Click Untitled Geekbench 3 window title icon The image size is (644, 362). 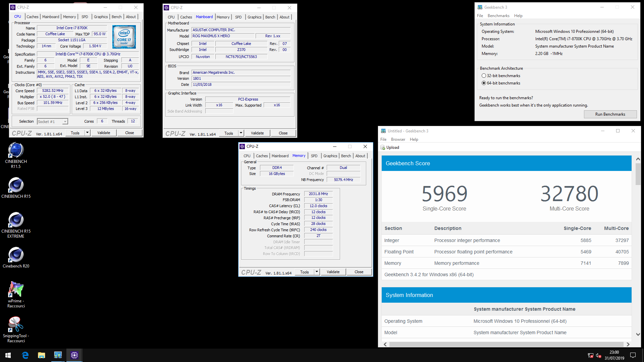383,131
